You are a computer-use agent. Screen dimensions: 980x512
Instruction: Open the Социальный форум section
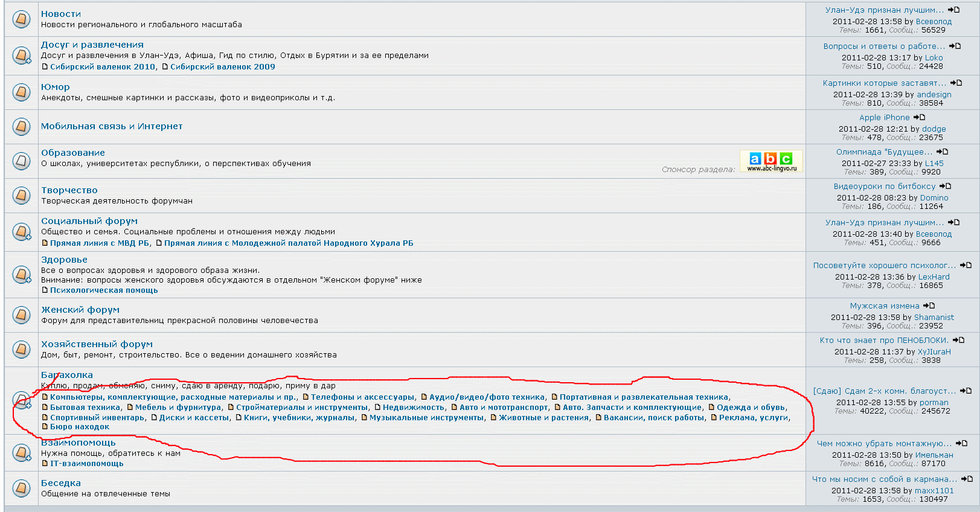[x=89, y=221]
